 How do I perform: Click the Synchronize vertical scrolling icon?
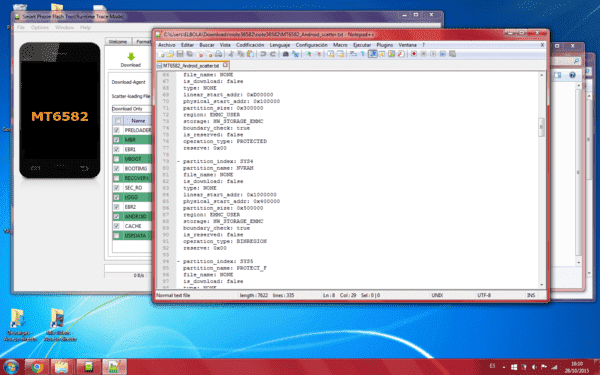[331, 54]
